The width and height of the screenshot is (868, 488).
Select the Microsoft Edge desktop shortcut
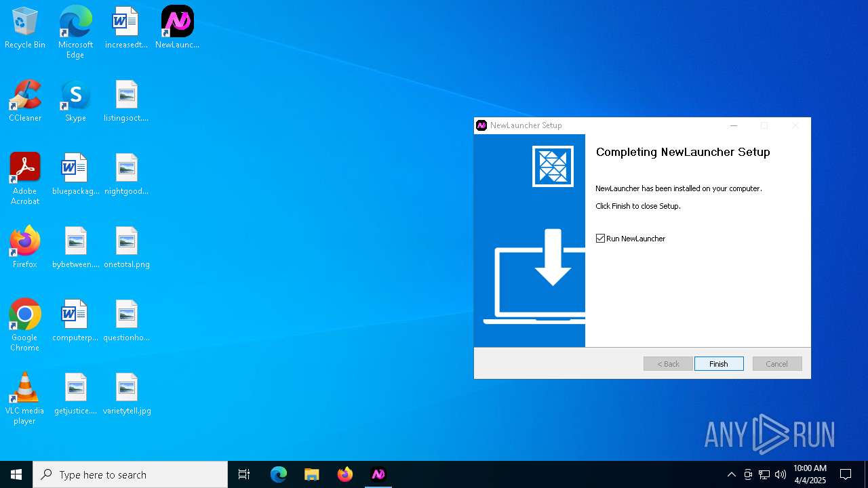pos(75,33)
